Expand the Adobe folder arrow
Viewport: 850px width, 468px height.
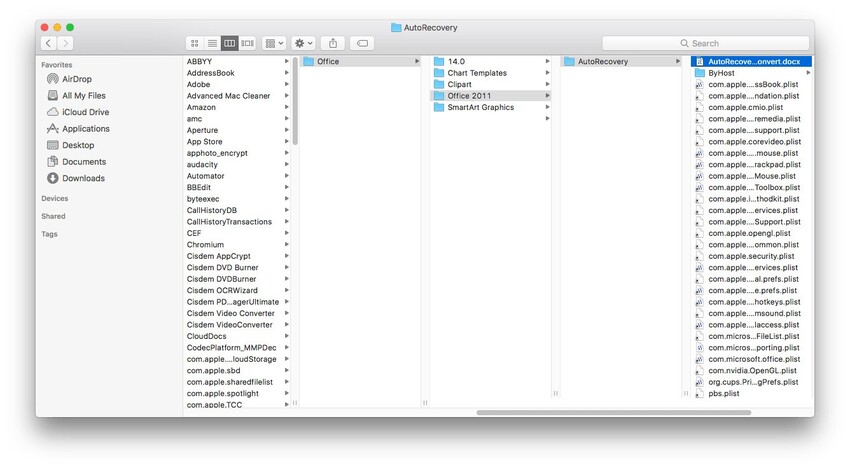point(287,85)
